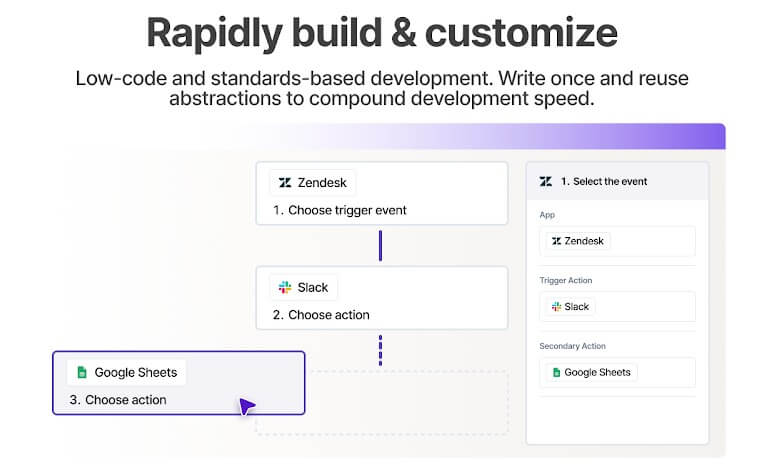Screen dimensions: 764x469
Task: Click the "App" field label
Action: tap(547, 215)
